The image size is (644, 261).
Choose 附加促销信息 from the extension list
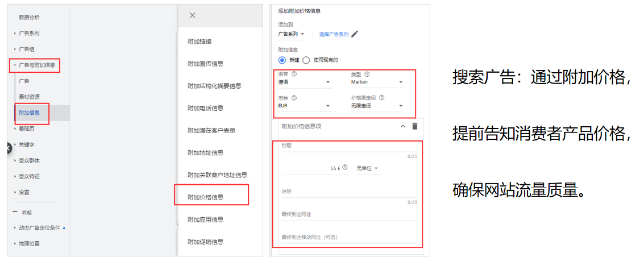click(205, 241)
